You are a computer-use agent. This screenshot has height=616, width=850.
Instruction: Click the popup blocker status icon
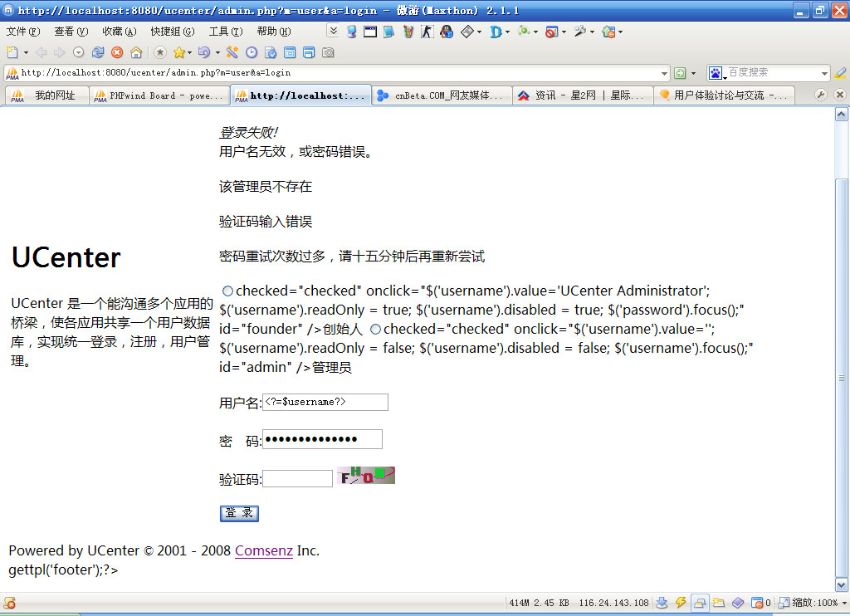point(757,603)
